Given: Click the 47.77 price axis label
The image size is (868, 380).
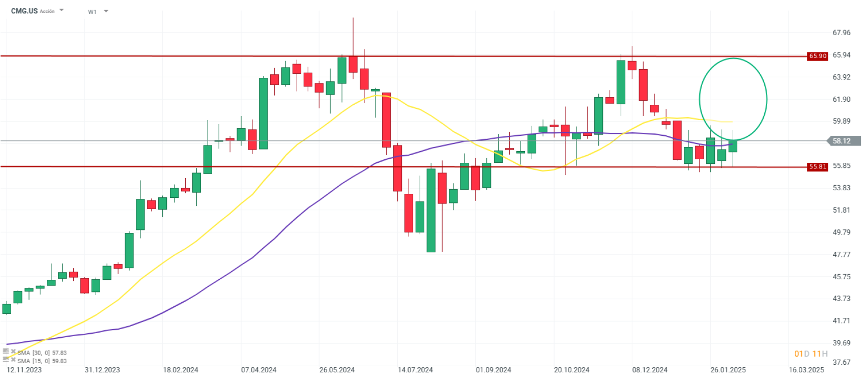Looking at the screenshot, I should coord(841,254).
